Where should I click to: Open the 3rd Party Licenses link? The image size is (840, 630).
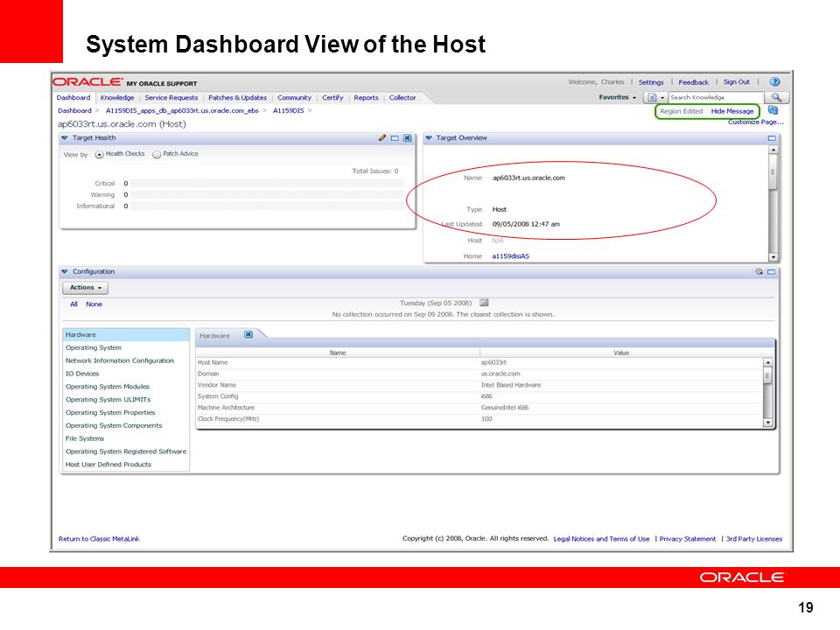753,539
